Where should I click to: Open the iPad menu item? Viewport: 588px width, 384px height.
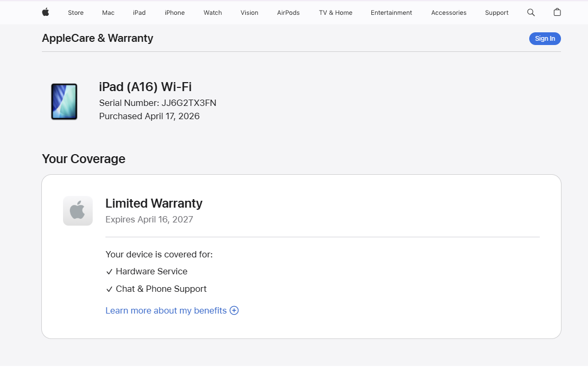139,13
